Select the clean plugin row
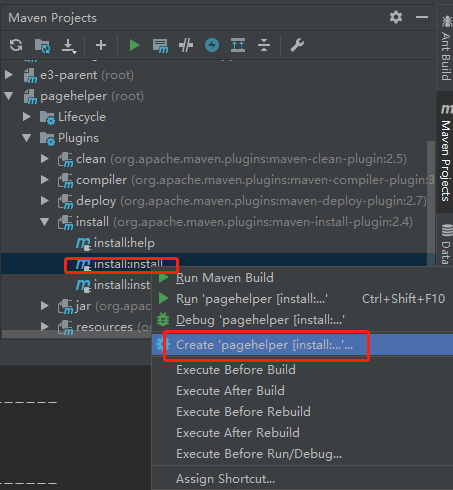This screenshot has width=453, height=490. [x=232, y=159]
